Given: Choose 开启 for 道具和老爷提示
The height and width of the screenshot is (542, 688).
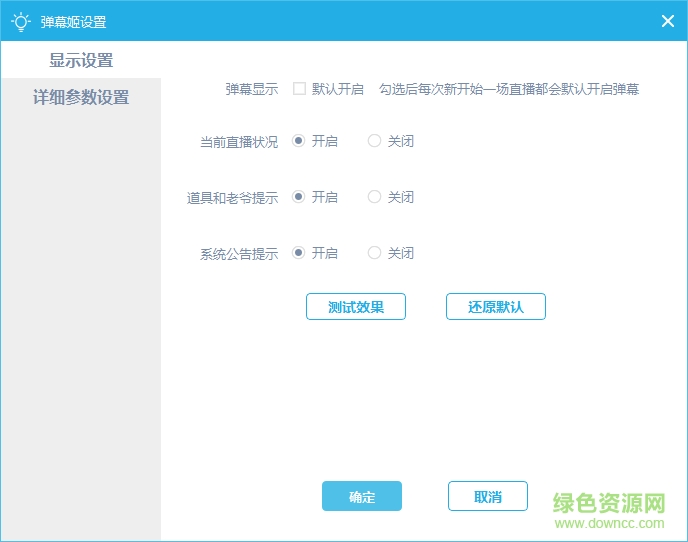Looking at the screenshot, I should [299, 197].
